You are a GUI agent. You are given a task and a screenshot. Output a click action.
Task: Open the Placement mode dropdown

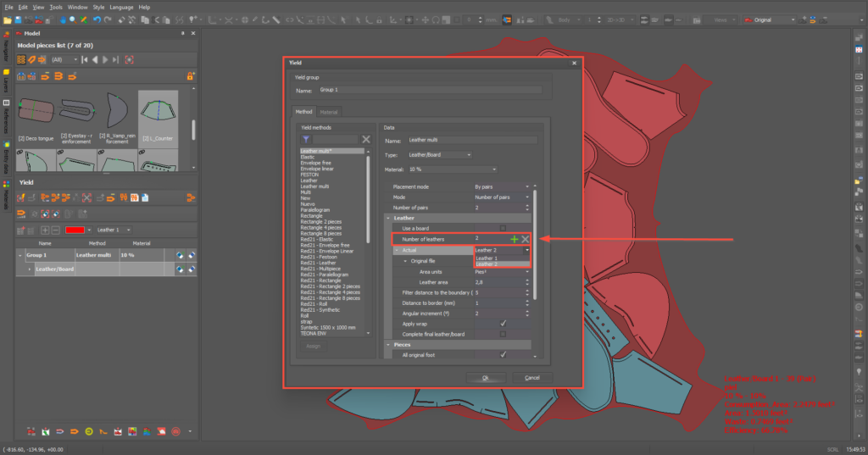(x=502, y=186)
